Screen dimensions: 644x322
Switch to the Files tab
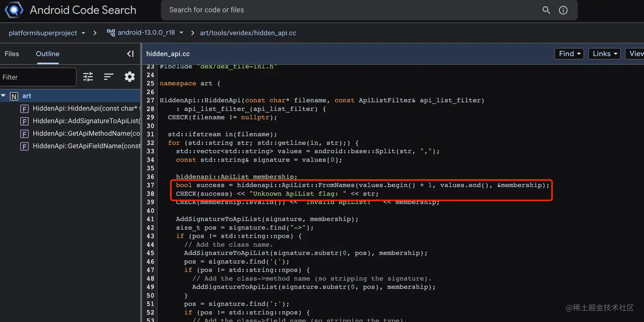pos(12,54)
